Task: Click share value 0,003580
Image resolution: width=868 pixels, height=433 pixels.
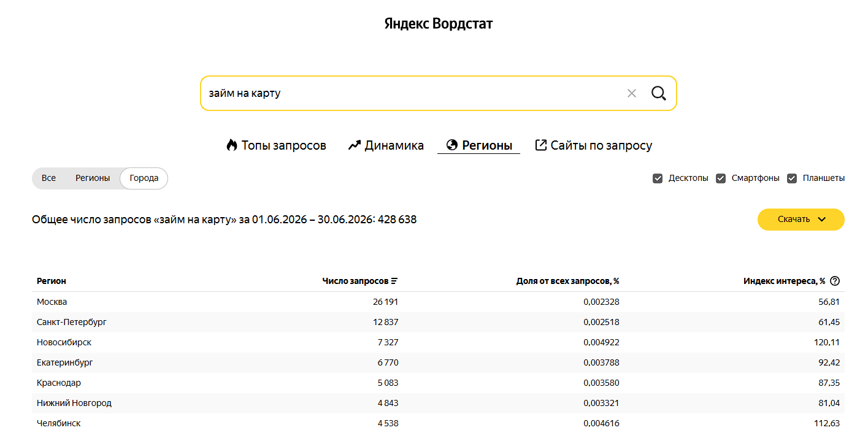Action: pos(601,383)
